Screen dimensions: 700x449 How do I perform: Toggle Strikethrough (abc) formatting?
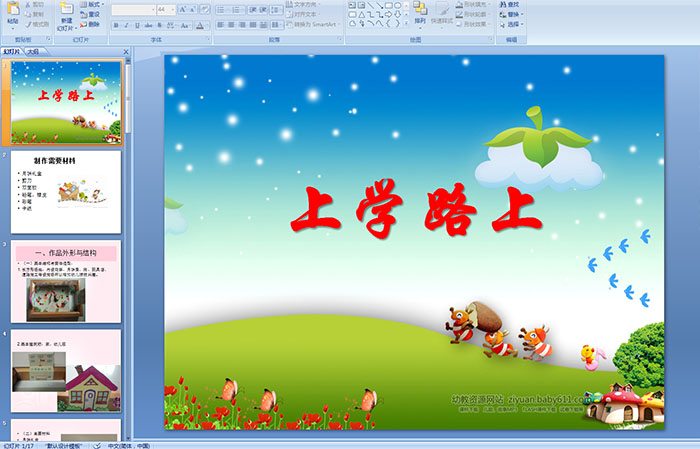148,25
